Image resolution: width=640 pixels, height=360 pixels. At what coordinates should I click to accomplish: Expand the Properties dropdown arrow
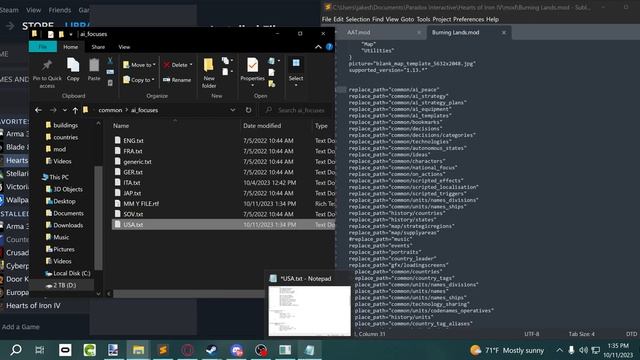coord(252,85)
